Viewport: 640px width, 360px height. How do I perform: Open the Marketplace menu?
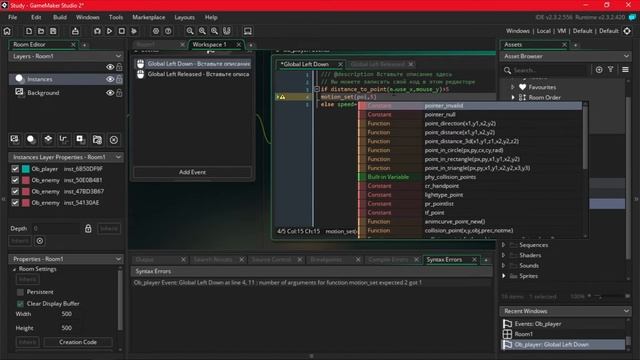click(x=149, y=17)
